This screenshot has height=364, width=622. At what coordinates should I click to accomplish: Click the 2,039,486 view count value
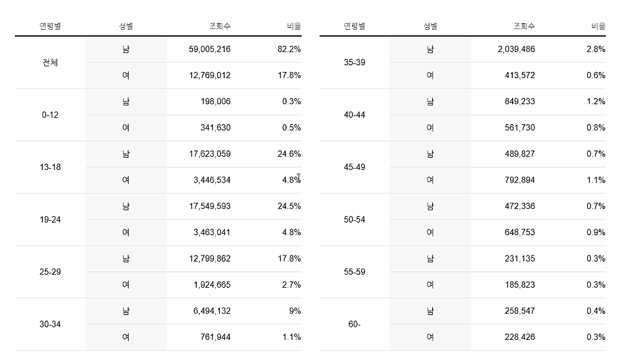516,49
